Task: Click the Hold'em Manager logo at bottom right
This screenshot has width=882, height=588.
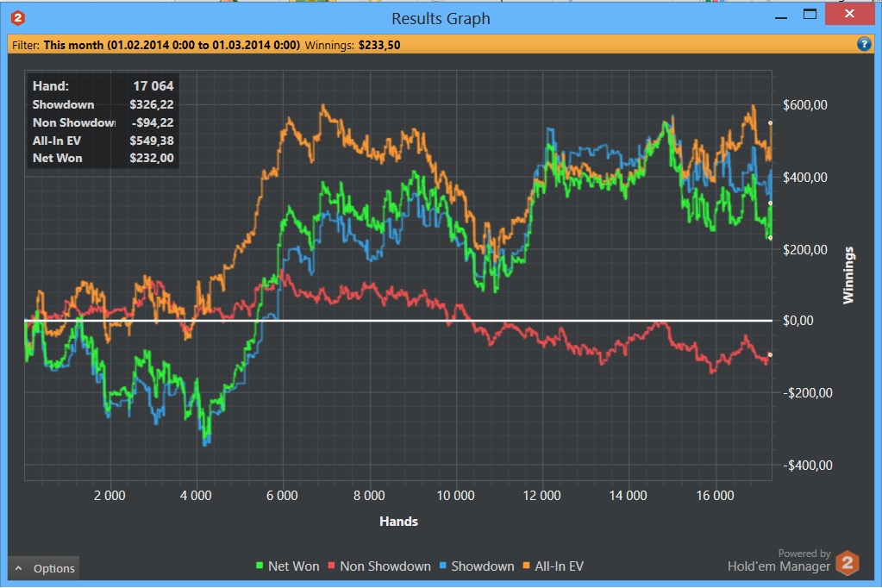Action: tap(848, 563)
